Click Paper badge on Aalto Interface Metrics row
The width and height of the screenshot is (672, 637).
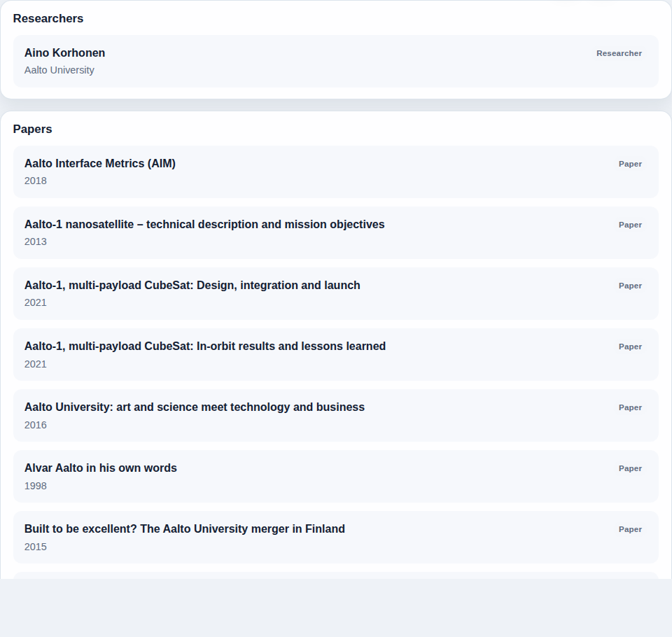point(630,164)
